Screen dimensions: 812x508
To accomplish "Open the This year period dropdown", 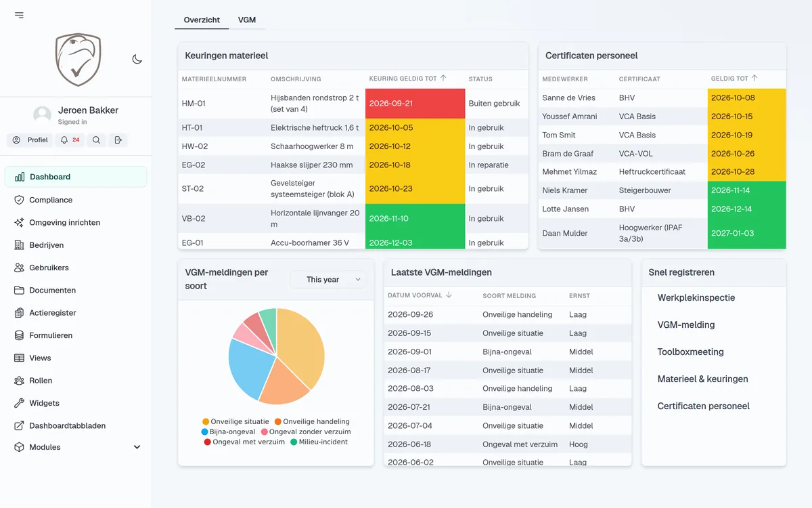I will (x=328, y=279).
